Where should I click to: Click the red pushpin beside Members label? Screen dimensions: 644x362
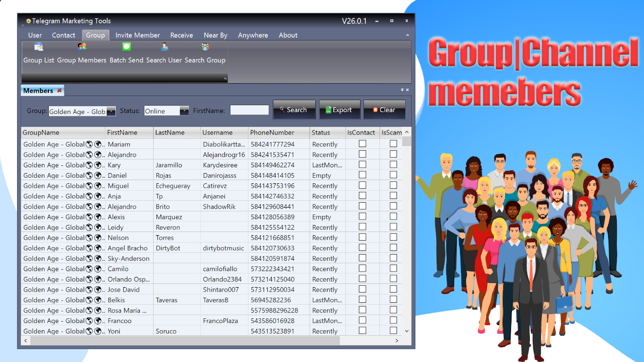pyautogui.click(x=59, y=90)
